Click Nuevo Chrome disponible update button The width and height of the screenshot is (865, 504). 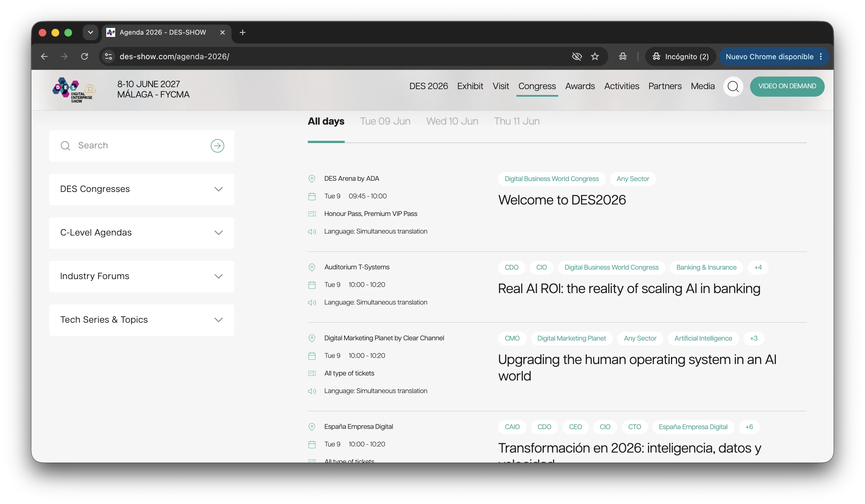click(770, 57)
